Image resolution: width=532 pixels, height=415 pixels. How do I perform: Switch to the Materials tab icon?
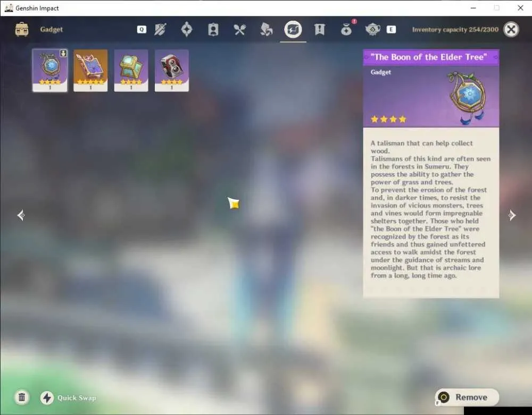point(267,29)
